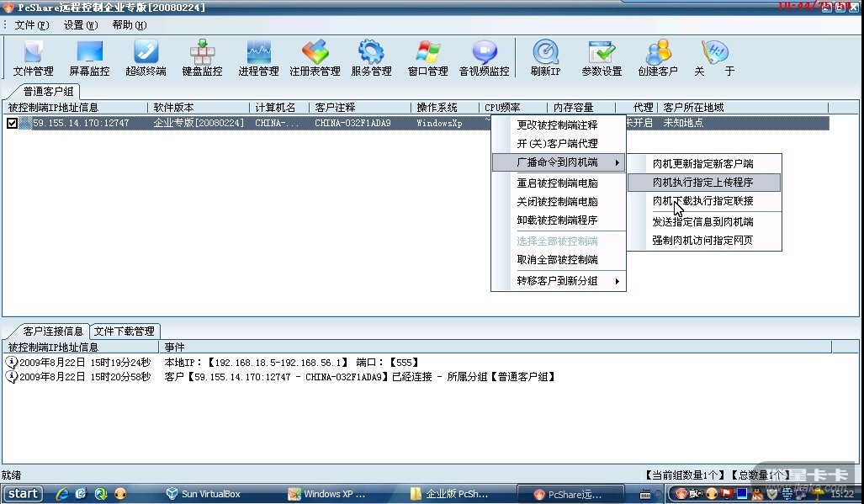The width and height of the screenshot is (864, 504).
Task: Click CHINA-032F1ADA9 client note cell
Action: pyautogui.click(x=352, y=123)
